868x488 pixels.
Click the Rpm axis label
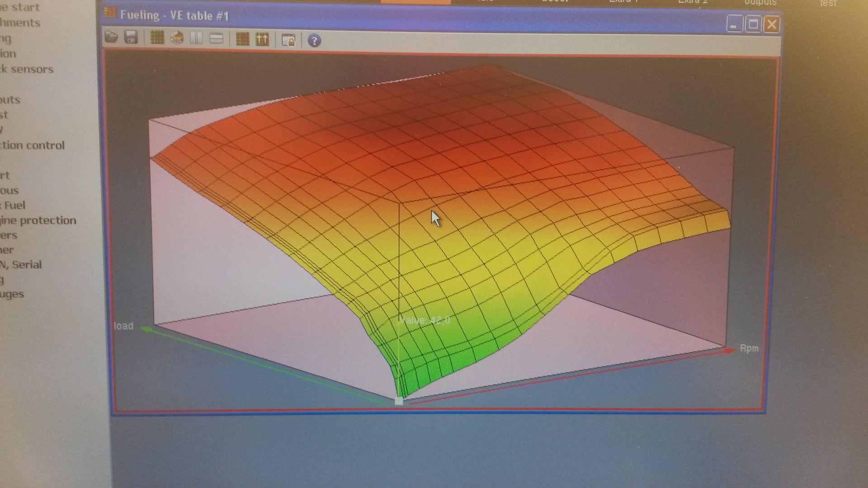[749, 349]
